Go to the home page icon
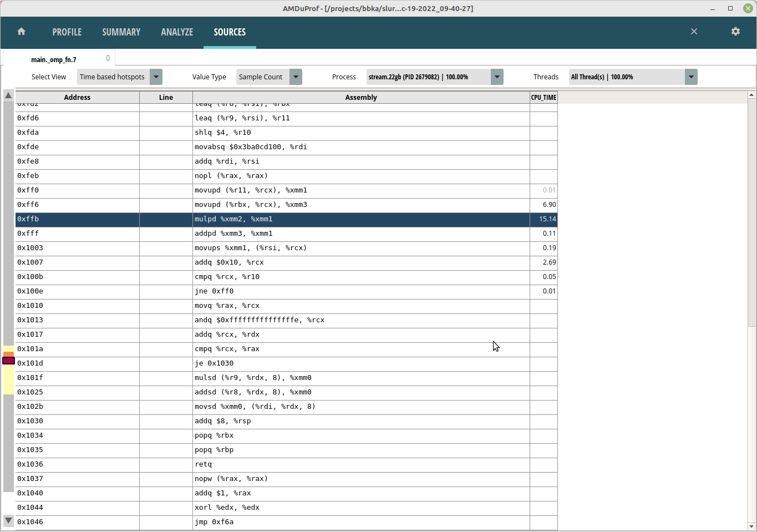 (x=22, y=32)
